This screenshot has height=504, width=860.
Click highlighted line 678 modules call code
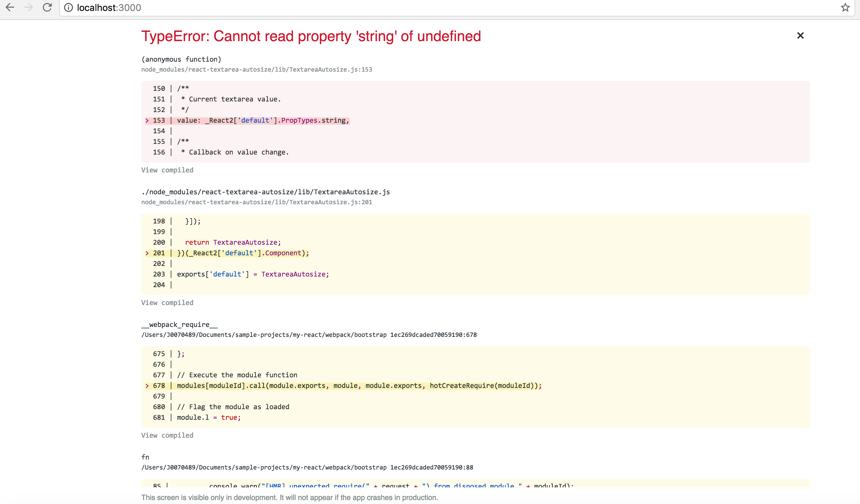358,386
